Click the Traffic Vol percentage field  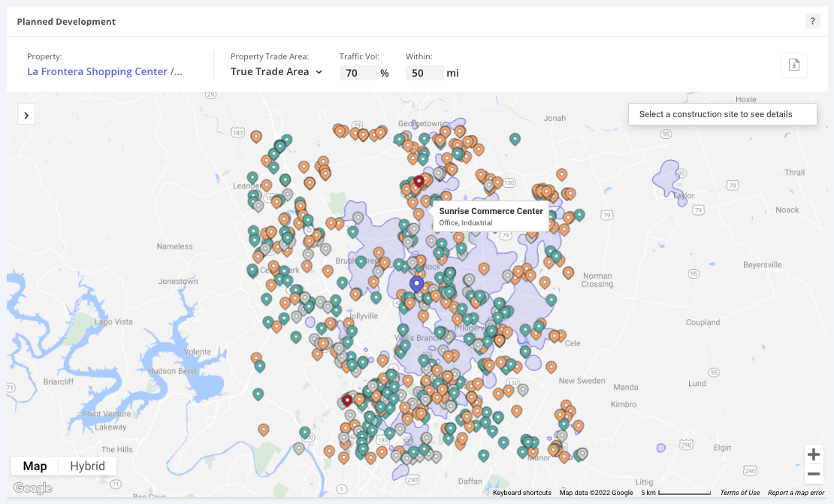pos(358,72)
